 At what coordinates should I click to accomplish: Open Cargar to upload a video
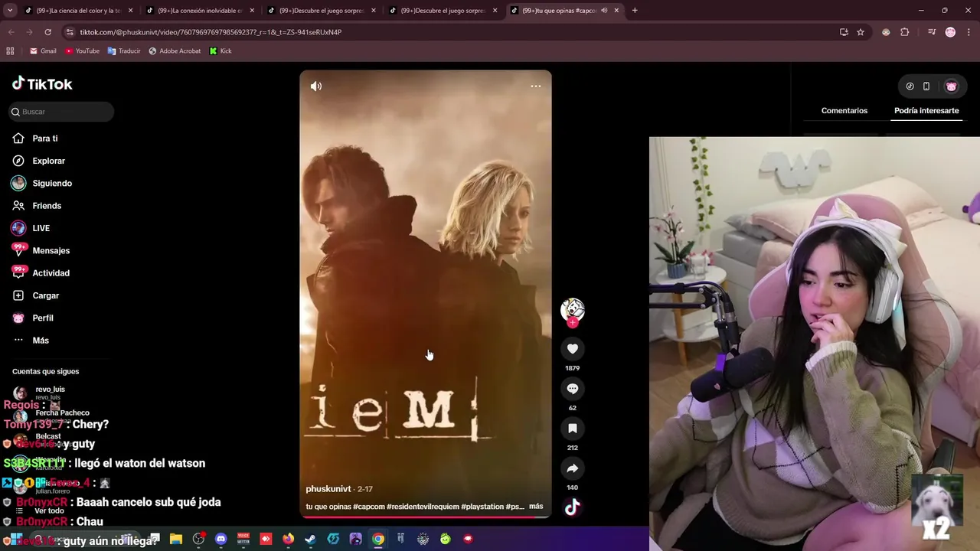pyautogui.click(x=45, y=295)
